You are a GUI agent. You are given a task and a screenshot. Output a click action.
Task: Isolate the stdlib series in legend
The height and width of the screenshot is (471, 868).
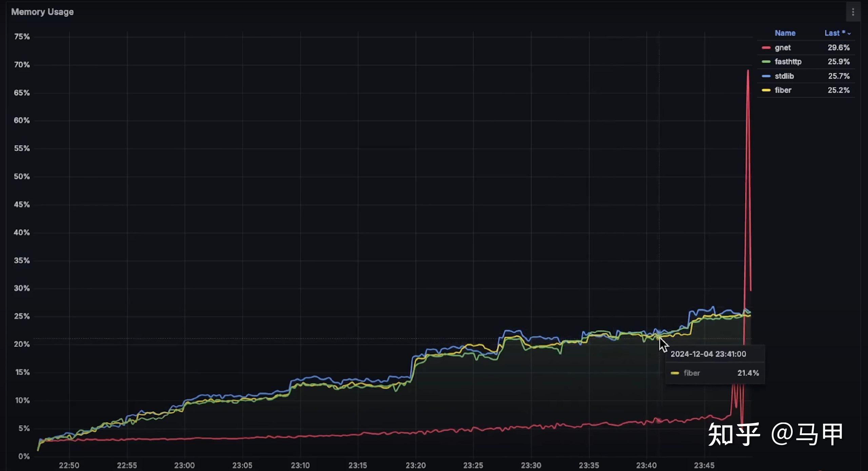coord(784,76)
